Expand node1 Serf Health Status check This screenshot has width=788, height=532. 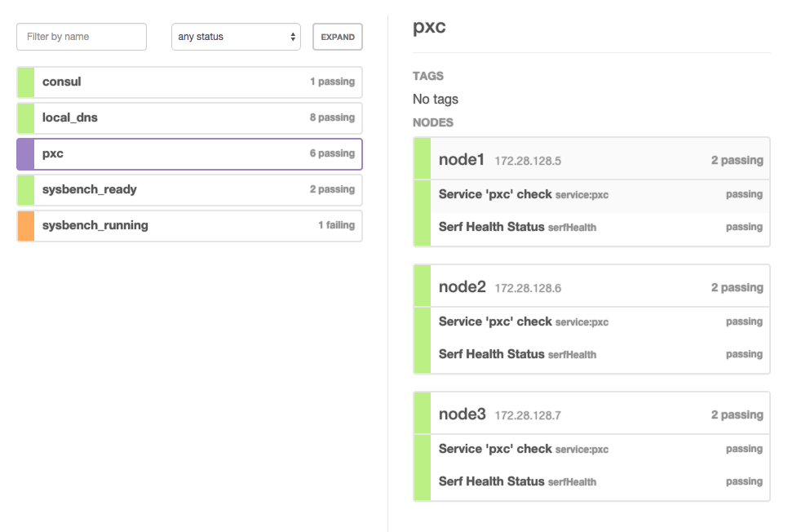(600, 228)
